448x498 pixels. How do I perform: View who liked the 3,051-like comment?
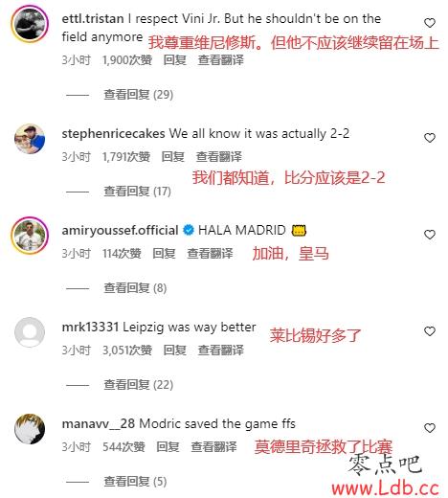[x=127, y=351]
